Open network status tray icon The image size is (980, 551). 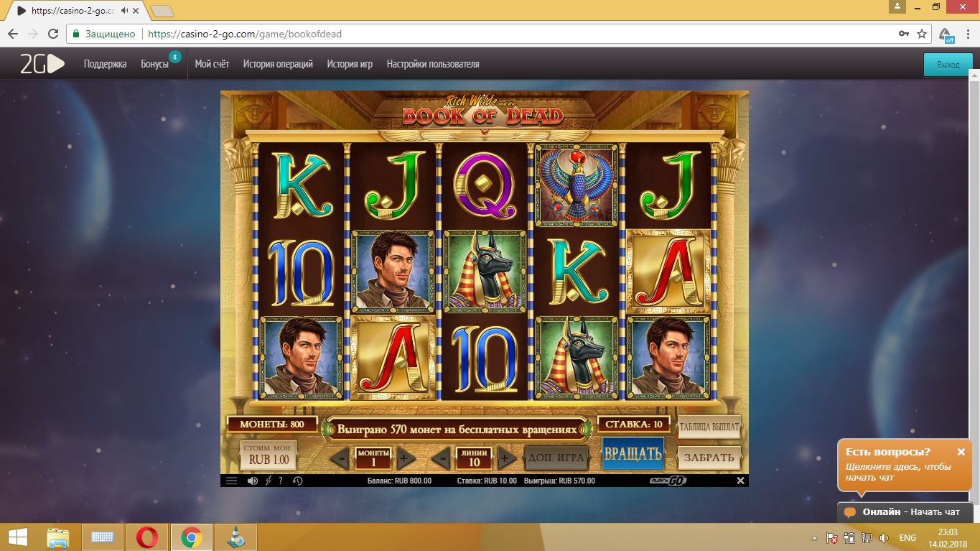[x=867, y=538]
